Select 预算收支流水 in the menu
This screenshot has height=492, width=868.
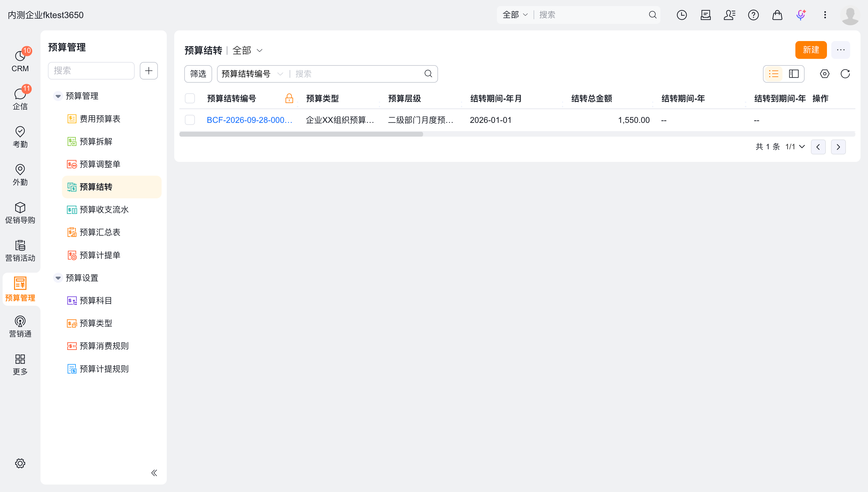(111, 210)
